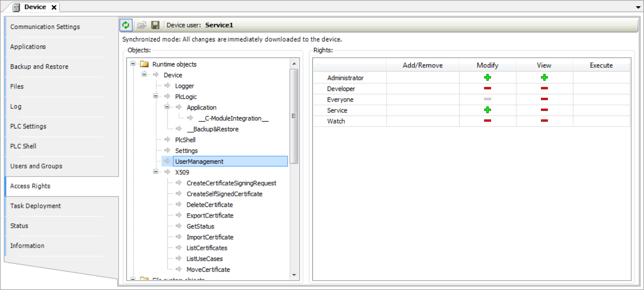Open the Task Deployment page

pyautogui.click(x=35, y=206)
